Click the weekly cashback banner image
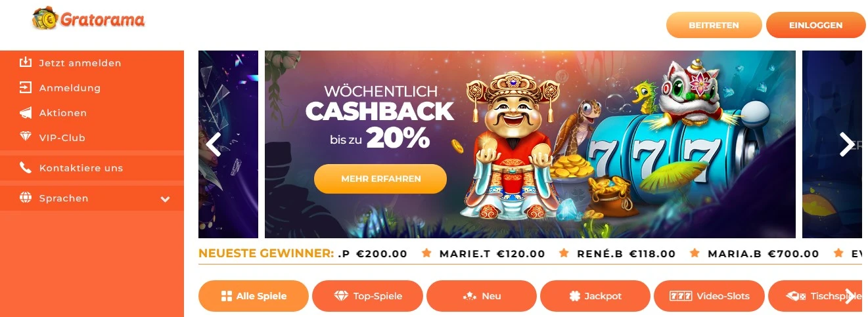Screen dimensions: 868x317 [x=530, y=144]
